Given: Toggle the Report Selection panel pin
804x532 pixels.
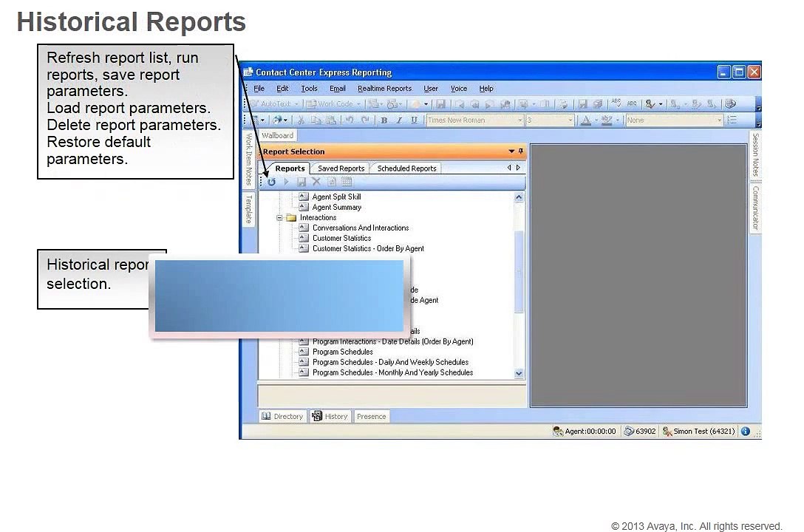Looking at the screenshot, I should tap(521, 151).
